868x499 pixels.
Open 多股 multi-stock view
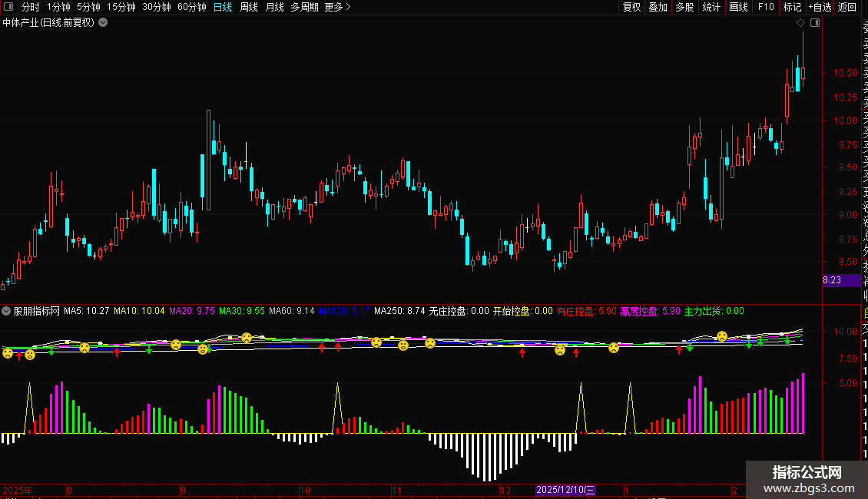(x=684, y=7)
